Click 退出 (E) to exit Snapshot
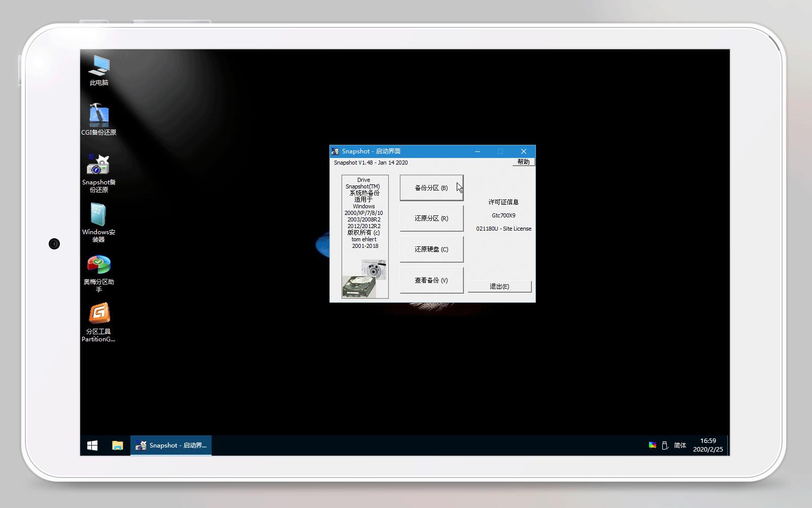Screen dimensions: 812x508 click(499, 287)
